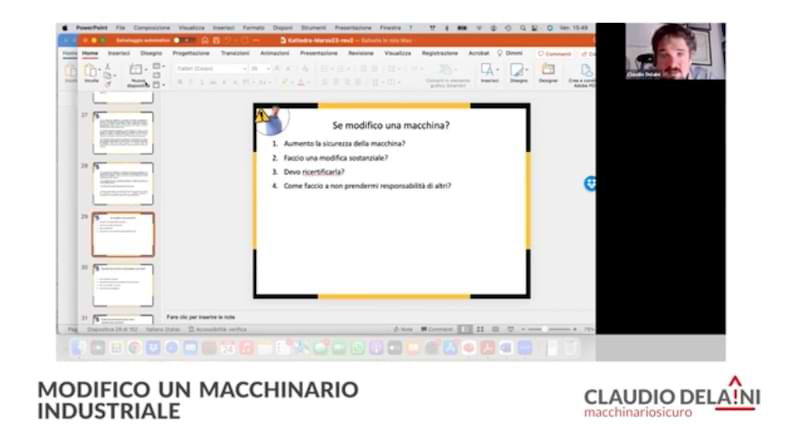
Task: Click bullet 'Faccio una modifica sostanziale?'
Action: click(x=336, y=158)
